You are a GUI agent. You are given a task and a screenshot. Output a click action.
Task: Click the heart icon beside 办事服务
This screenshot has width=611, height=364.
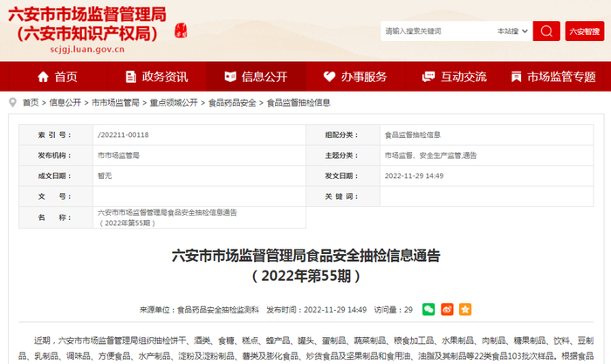click(329, 77)
